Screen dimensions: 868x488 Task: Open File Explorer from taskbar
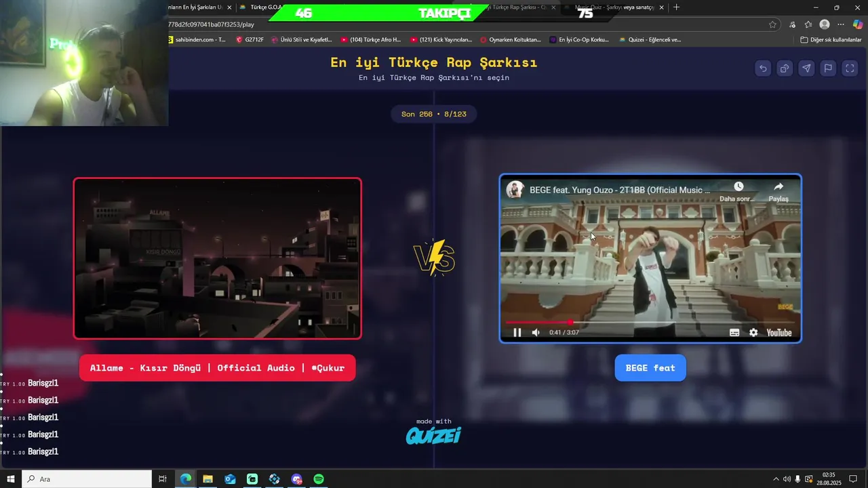(208, 479)
